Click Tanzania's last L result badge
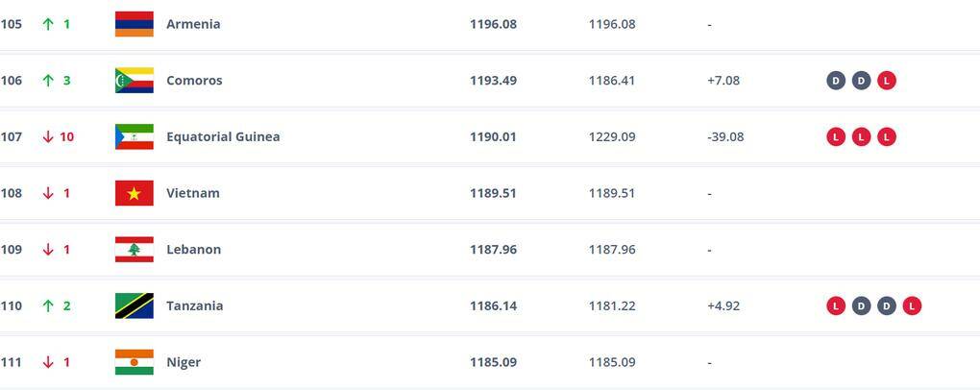The height and width of the screenshot is (390, 980). tap(912, 305)
